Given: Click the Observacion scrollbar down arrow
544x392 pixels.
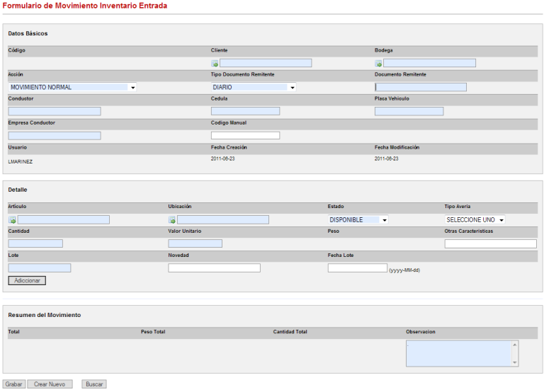Looking at the screenshot, I should pyautogui.click(x=515, y=362).
